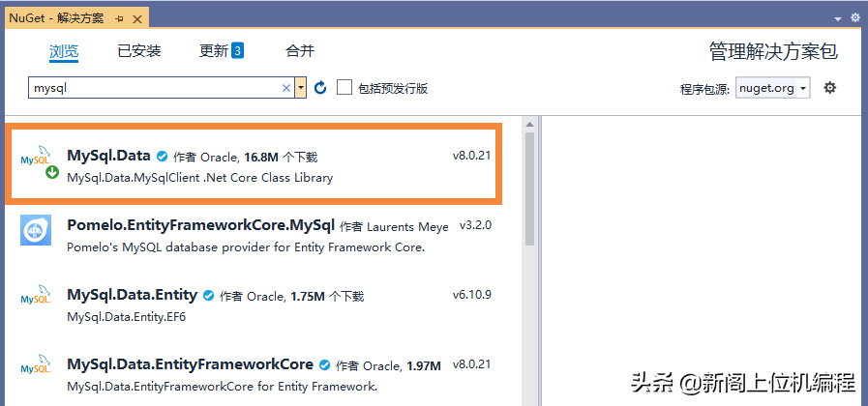
Task: Click 管理解决方案包 heading
Action: (x=773, y=51)
